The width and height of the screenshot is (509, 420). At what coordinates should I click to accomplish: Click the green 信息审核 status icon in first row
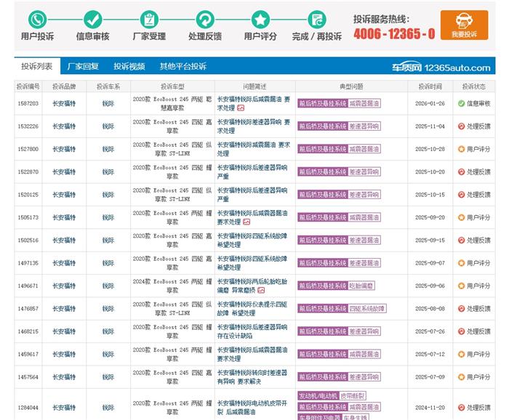click(461, 103)
